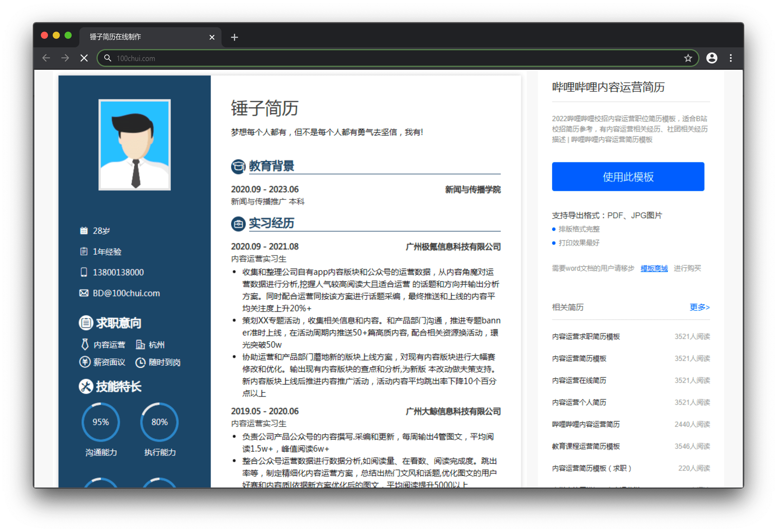Click the 打印效果最好 bullet item

[x=579, y=243]
